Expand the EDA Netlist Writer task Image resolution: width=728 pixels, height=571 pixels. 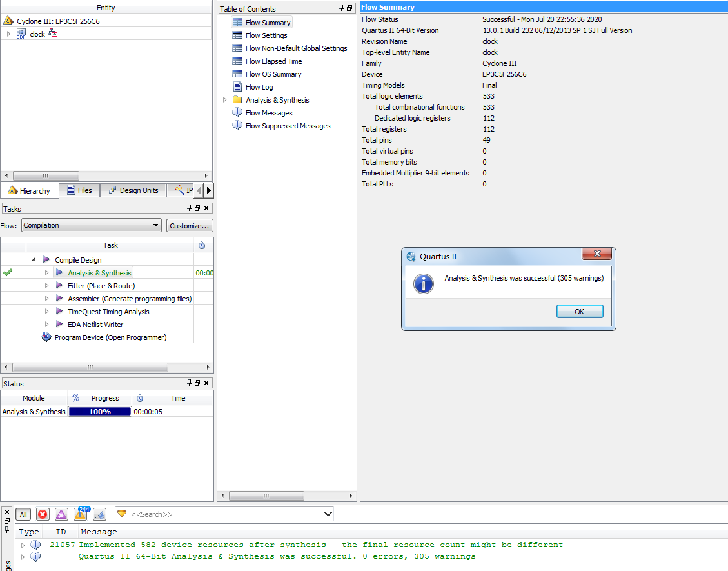tap(46, 325)
